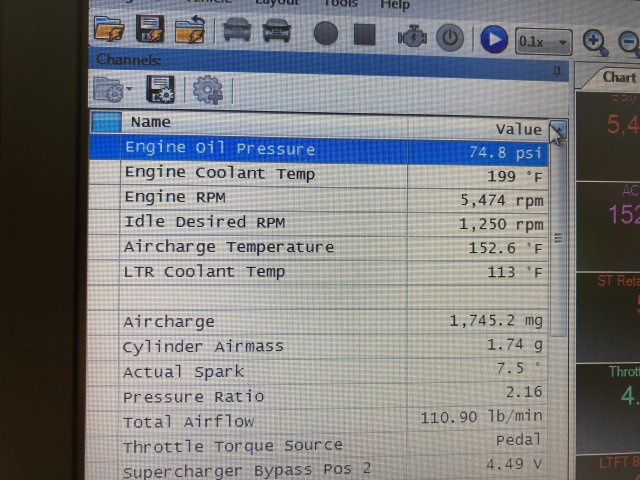The image size is (640, 480).
Task: Click the zoom in magnifier icon
Action: pos(596,42)
